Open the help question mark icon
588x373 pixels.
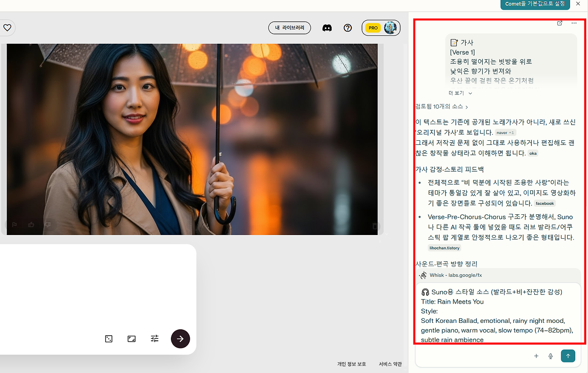[x=348, y=28]
